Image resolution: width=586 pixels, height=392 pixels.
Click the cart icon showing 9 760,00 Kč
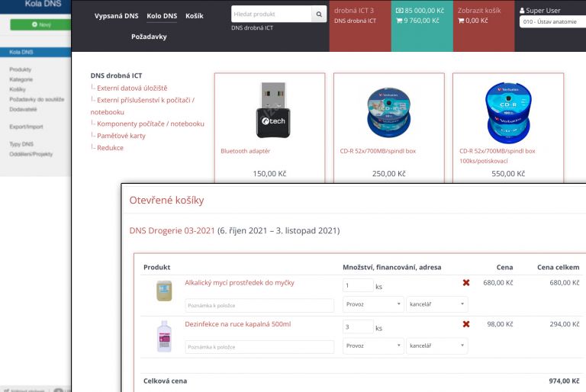tap(398, 21)
